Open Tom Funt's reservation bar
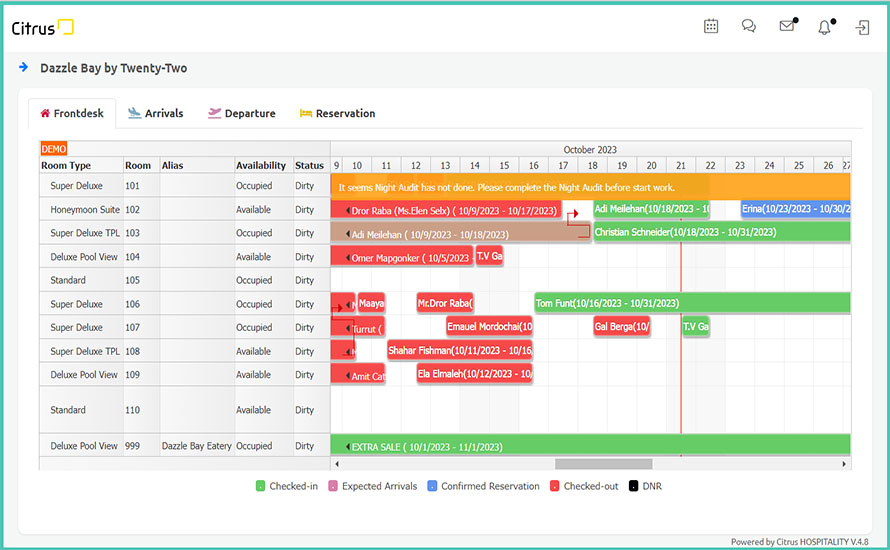Viewport: 890px width, 550px height. [691, 303]
